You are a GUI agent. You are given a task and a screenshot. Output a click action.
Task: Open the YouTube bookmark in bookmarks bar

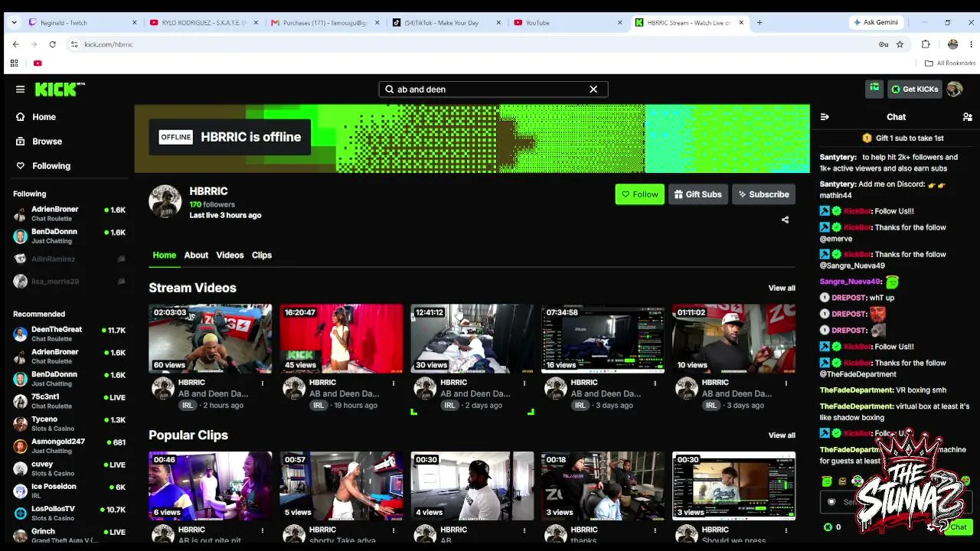38,64
